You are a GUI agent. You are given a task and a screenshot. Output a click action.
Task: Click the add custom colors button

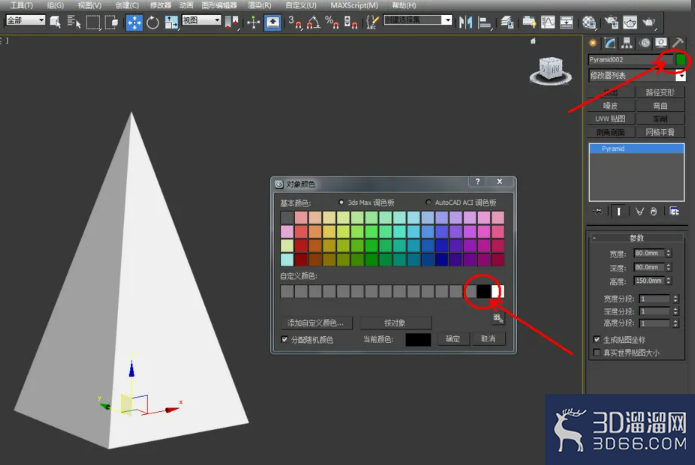coord(316,323)
